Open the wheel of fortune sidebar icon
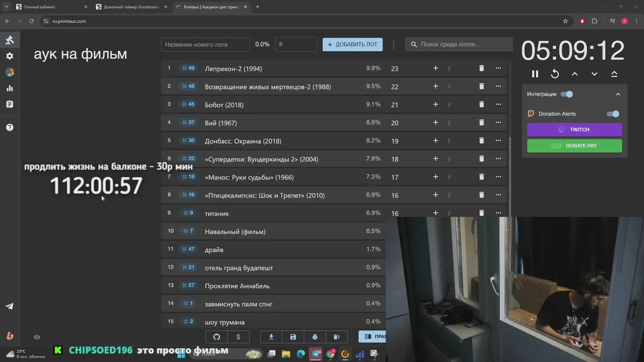The height and width of the screenshot is (362, 644). click(x=10, y=72)
